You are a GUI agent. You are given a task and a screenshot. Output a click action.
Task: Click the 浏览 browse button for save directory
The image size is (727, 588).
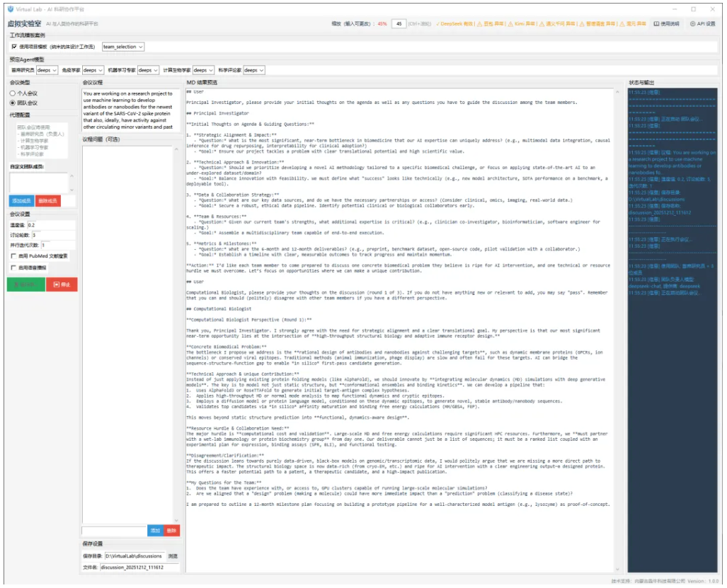[x=173, y=556]
